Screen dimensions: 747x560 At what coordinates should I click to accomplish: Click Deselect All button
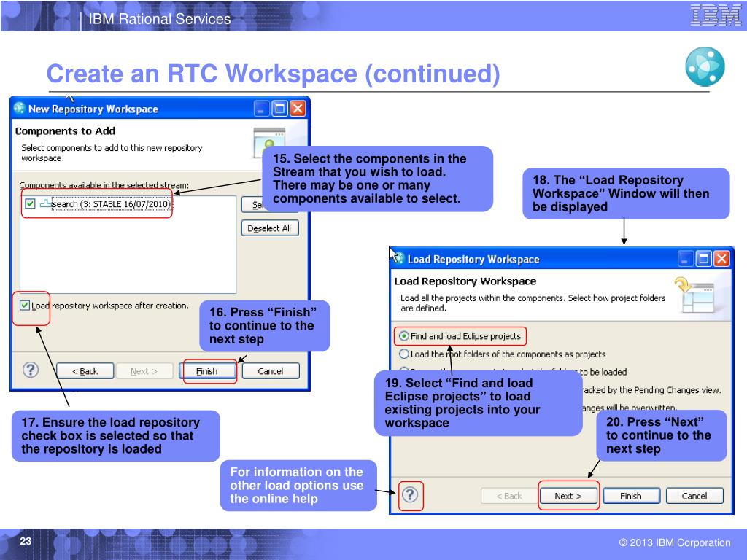tap(270, 228)
